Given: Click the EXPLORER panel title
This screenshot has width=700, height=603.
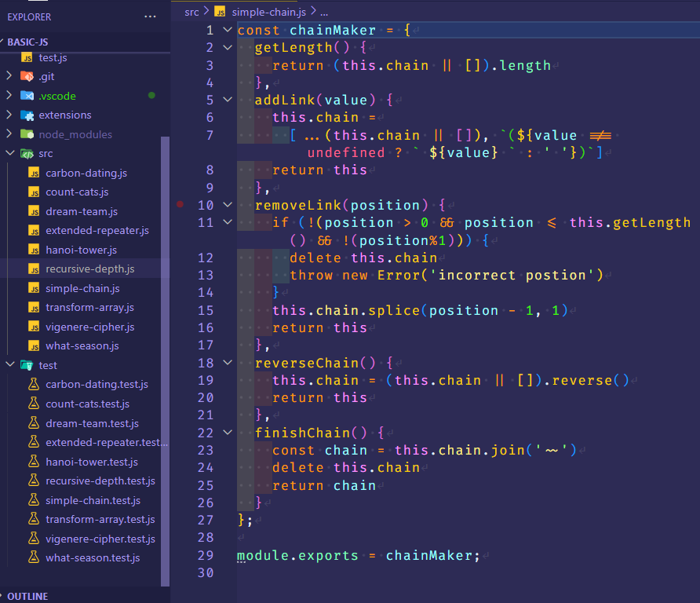Looking at the screenshot, I should click(x=29, y=17).
